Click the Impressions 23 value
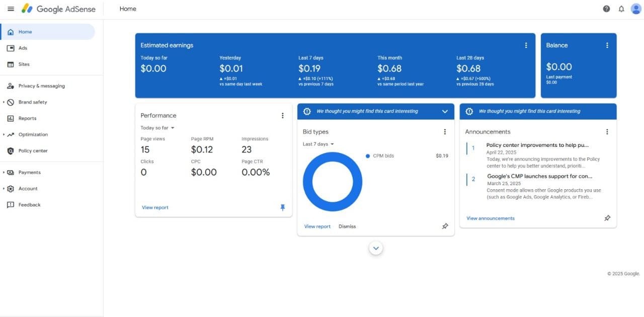The width and height of the screenshot is (644, 317). pos(247,149)
